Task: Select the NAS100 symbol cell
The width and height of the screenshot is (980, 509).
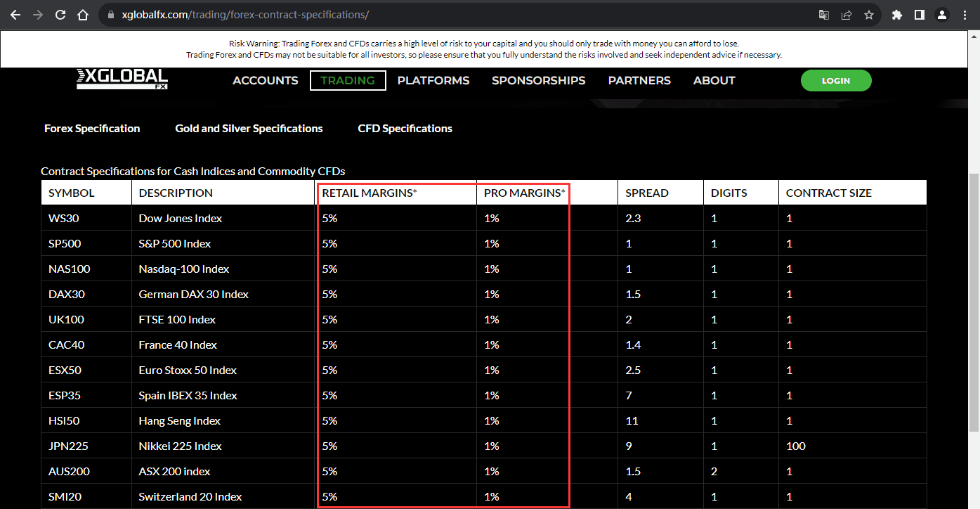Action: point(86,269)
